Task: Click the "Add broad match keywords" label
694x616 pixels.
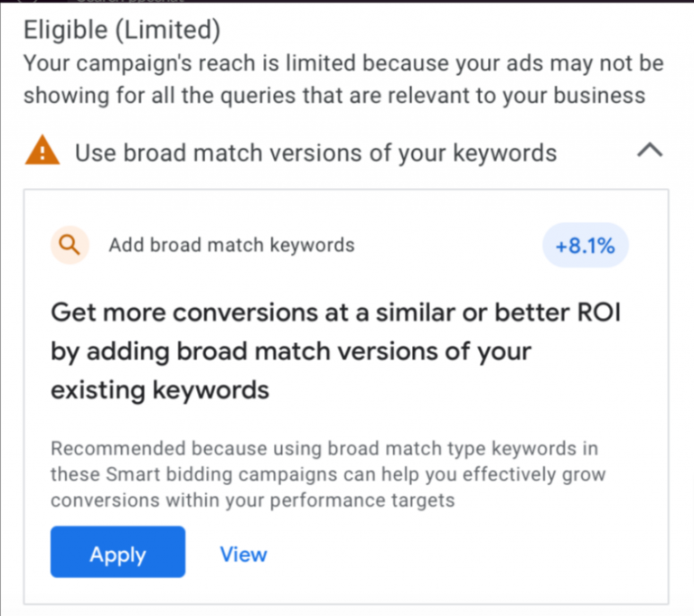Action: (231, 245)
